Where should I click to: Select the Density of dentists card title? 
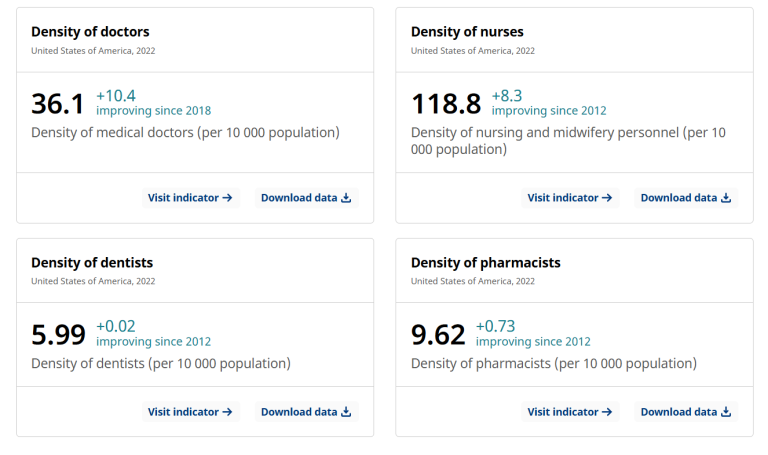[92, 263]
